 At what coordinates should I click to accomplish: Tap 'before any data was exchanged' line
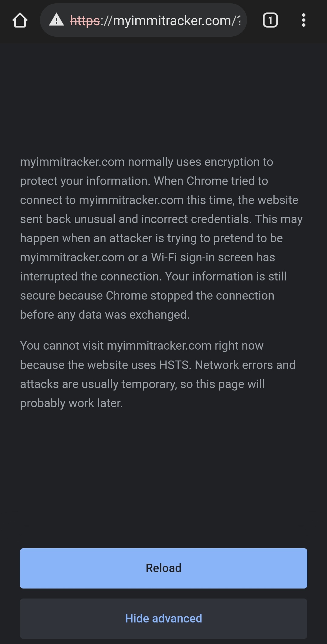coord(105,315)
